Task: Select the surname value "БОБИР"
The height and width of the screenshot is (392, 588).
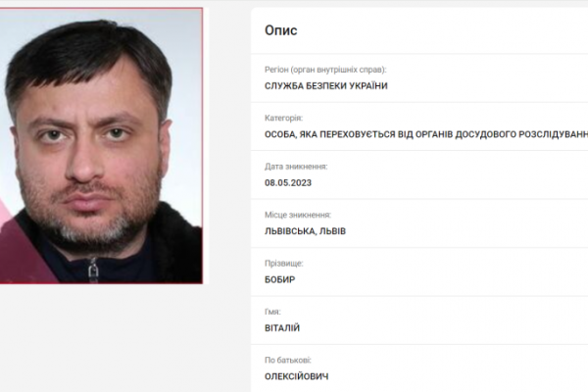Action: (x=279, y=279)
